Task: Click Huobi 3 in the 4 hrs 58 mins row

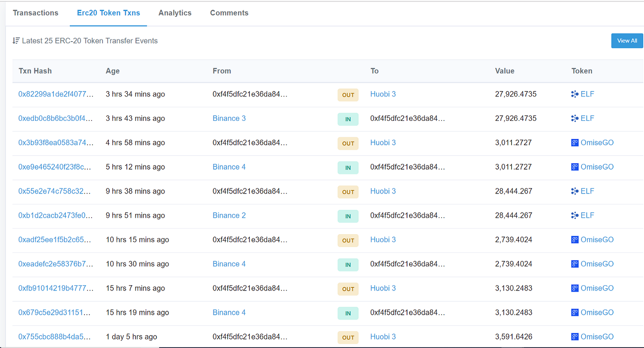Action: pos(383,143)
